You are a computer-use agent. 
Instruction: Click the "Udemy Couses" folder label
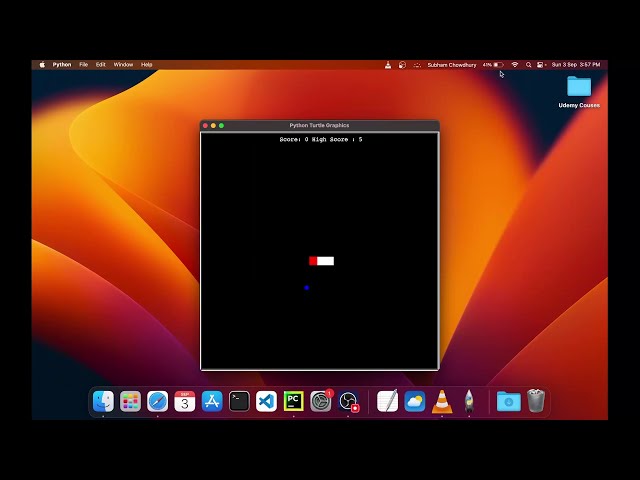click(579, 105)
